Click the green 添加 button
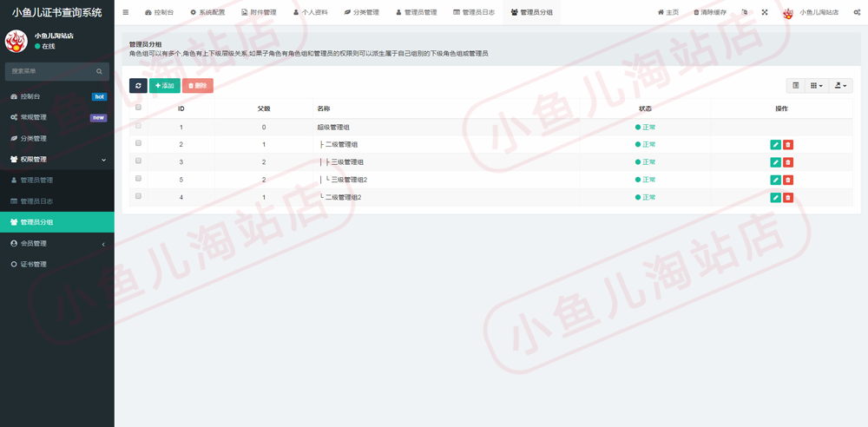 pos(164,86)
